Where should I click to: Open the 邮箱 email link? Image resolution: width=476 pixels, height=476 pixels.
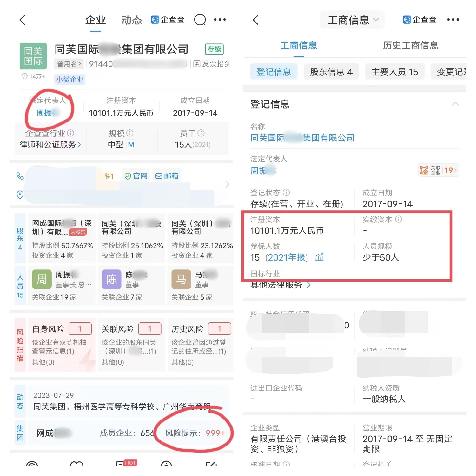tap(167, 176)
